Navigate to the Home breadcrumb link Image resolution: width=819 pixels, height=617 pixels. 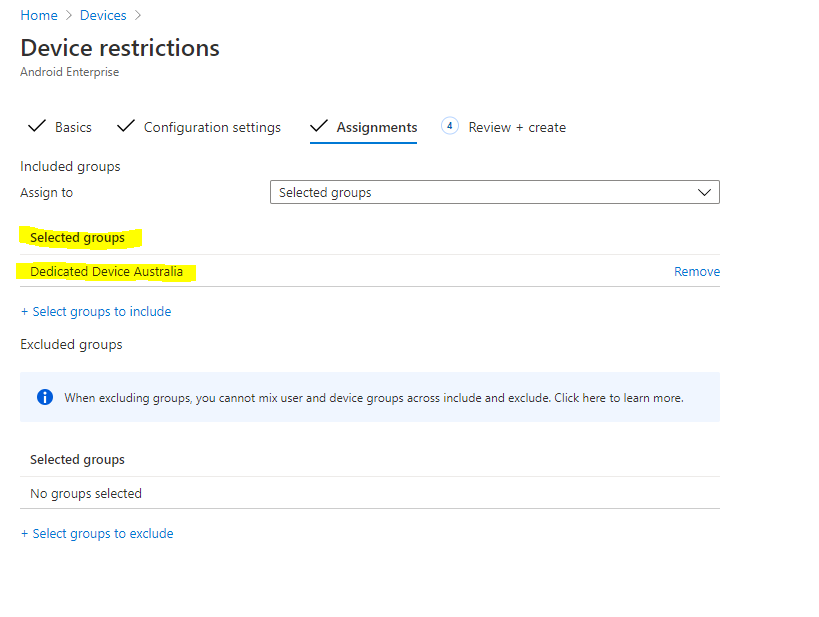click(x=39, y=16)
